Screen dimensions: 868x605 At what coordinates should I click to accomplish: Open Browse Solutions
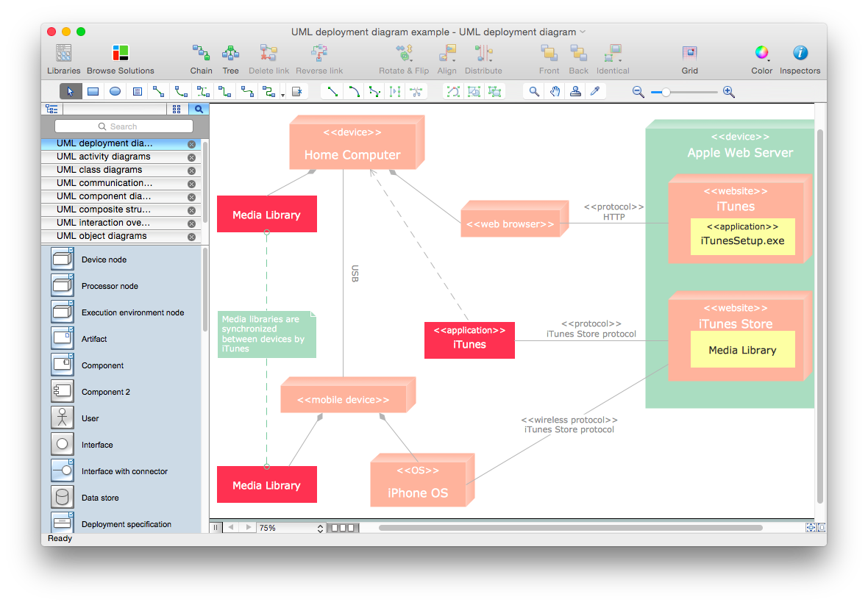coord(120,59)
